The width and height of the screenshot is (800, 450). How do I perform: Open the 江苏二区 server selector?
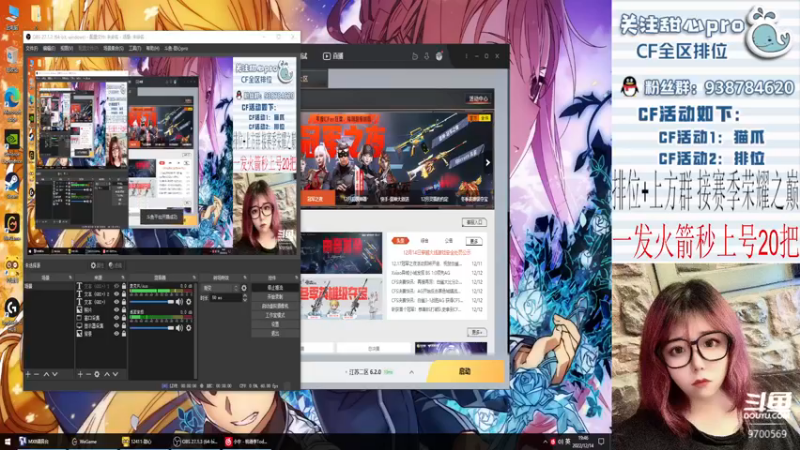click(368, 372)
